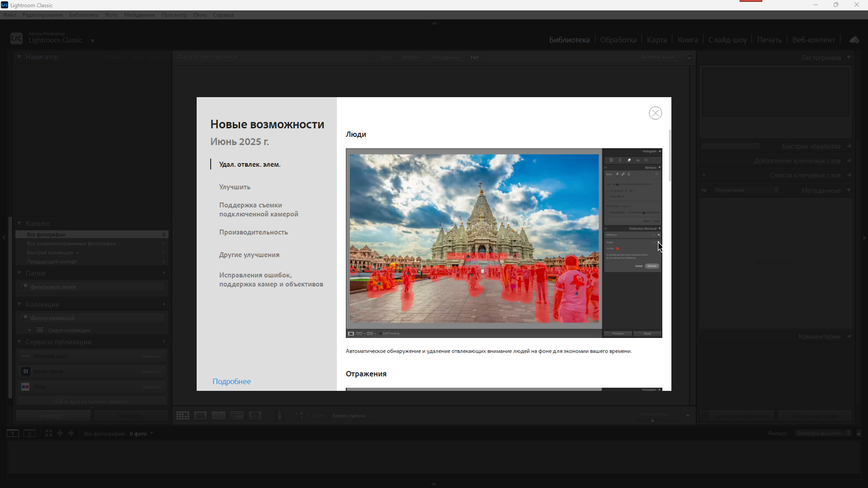Open the Библиотека menu

coord(84,15)
